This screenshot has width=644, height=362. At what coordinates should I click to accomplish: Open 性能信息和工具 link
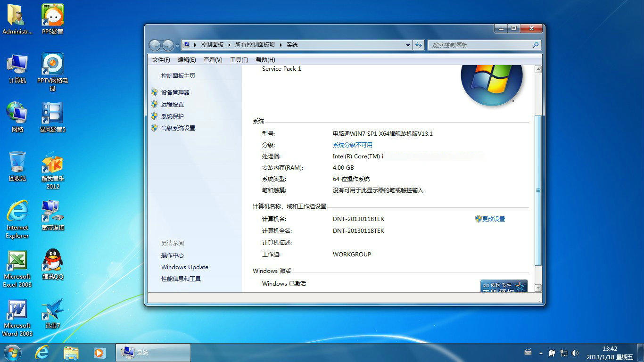(181, 279)
